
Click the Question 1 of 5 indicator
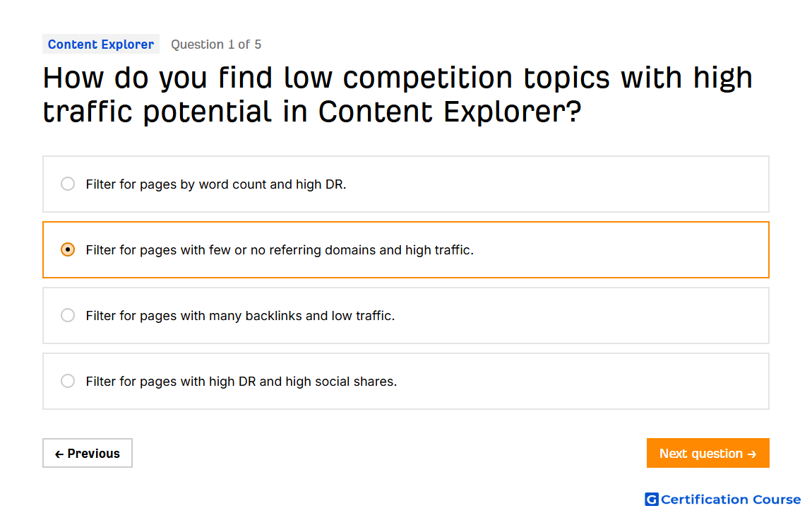[x=216, y=45]
